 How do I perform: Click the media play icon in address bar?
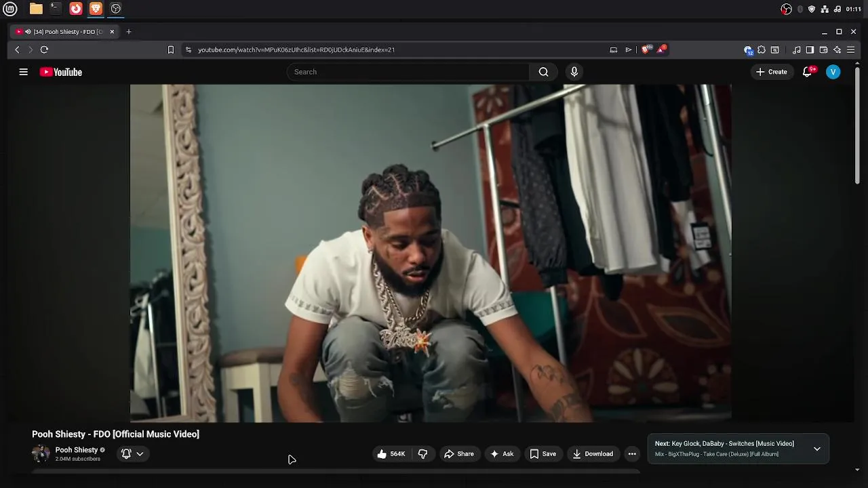point(629,49)
